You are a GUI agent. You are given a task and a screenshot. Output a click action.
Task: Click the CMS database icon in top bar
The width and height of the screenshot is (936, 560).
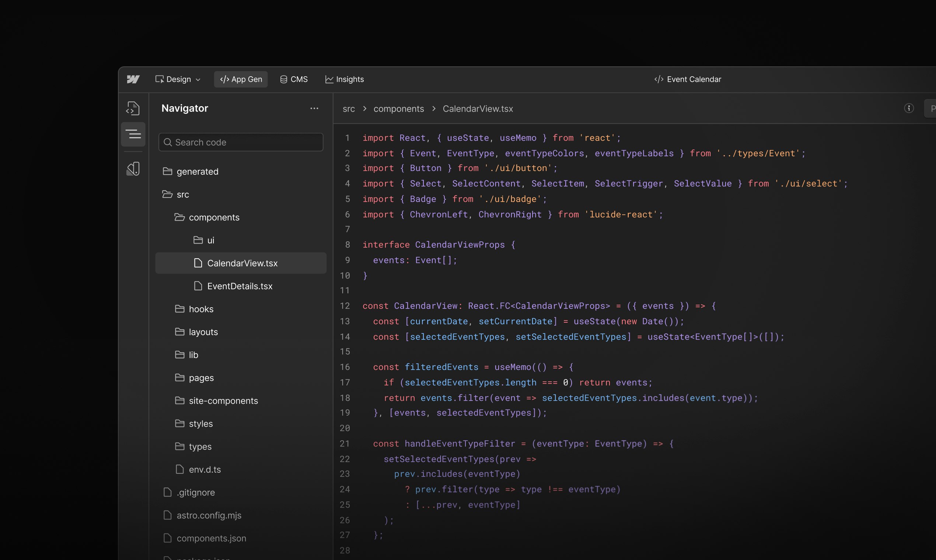(284, 79)
